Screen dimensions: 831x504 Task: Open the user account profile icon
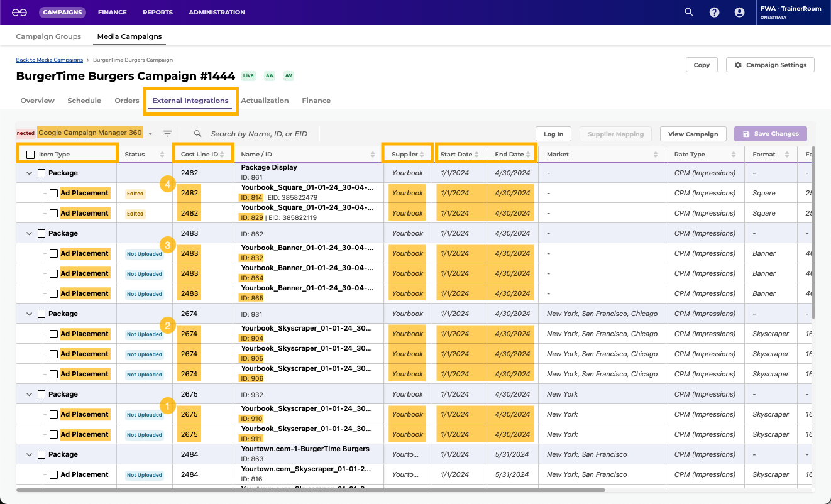click(739, 12)
